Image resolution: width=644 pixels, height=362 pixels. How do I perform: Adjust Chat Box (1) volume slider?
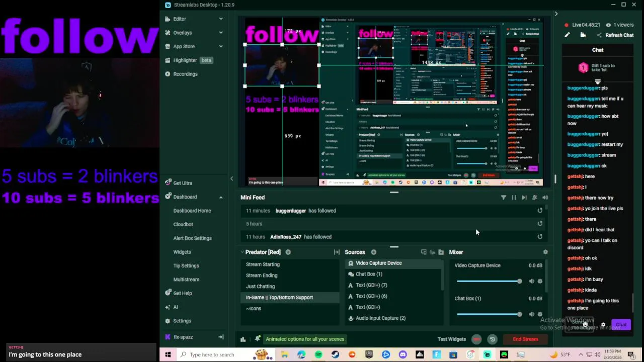489,314
